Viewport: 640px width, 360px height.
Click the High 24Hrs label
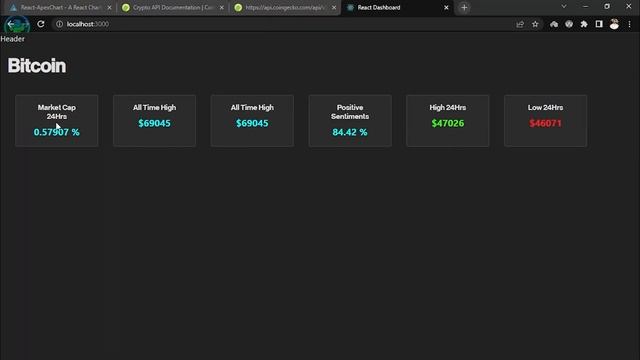point(448,107)
